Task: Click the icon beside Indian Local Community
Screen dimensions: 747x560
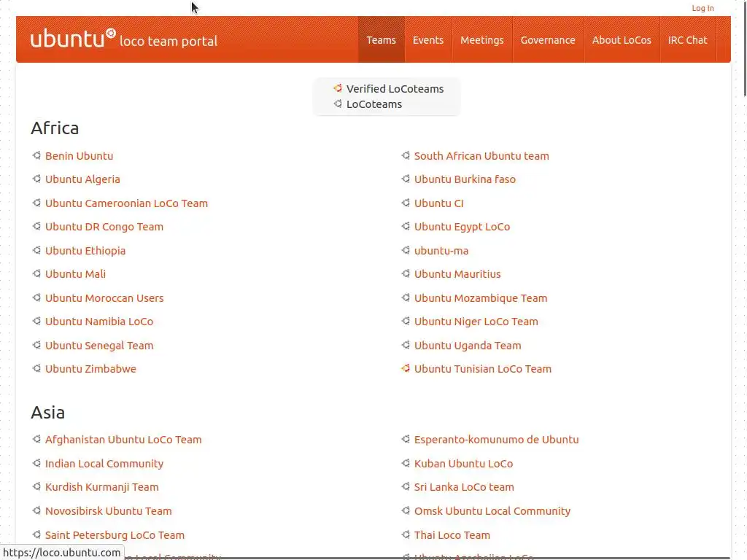Action: point(36,463)
